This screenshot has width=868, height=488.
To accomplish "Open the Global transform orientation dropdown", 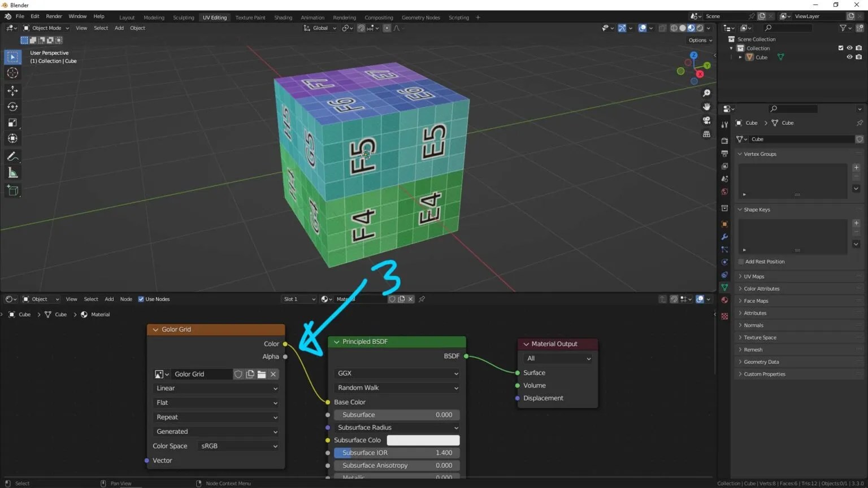I will point(320,28).
